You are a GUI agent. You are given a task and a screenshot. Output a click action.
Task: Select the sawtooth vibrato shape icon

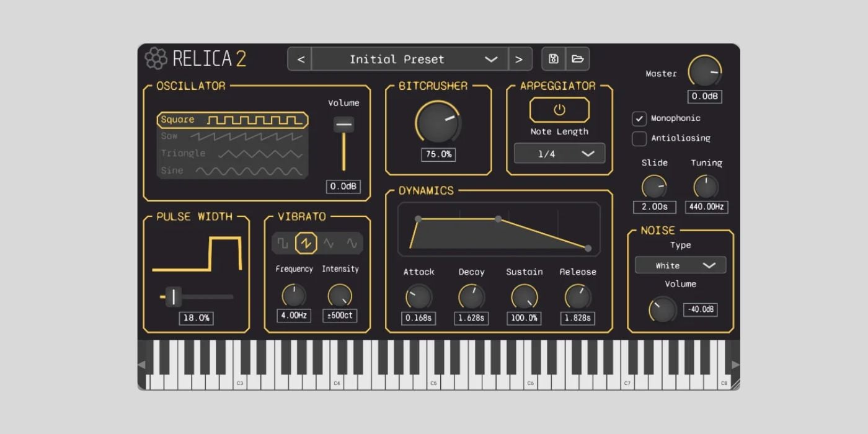(306, 244)
